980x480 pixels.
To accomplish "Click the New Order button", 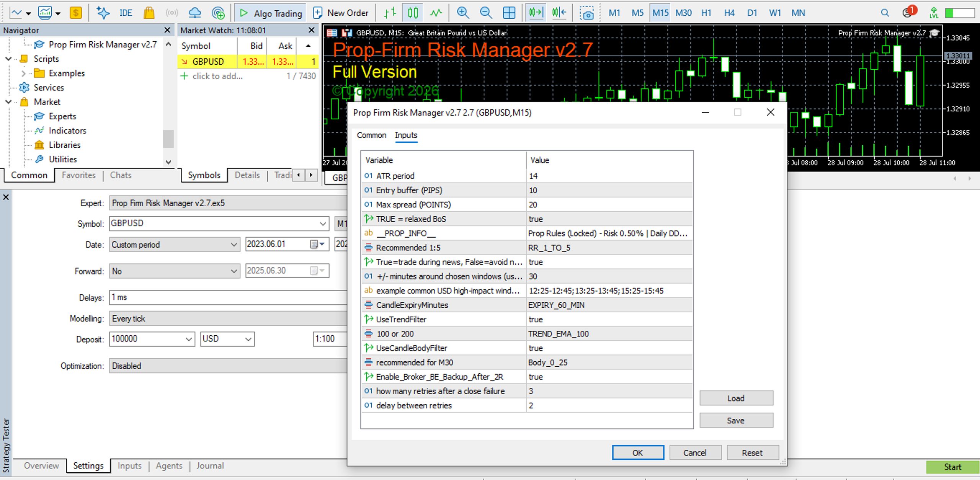I will click(340, 13).
